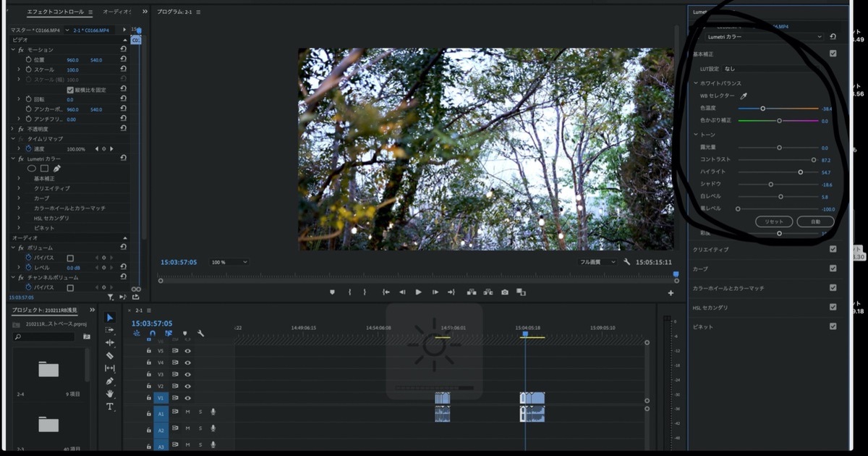Screen dimensions: 868x456
Task: Disable the クリエイティブ checkbox in Lumetri
Action: point(833,248)
